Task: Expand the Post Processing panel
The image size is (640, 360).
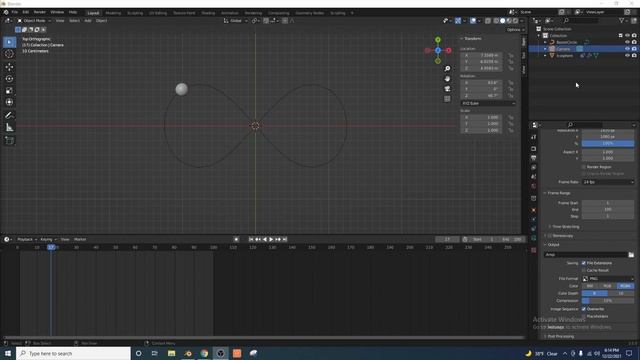Action: click(x=559, y=336)
